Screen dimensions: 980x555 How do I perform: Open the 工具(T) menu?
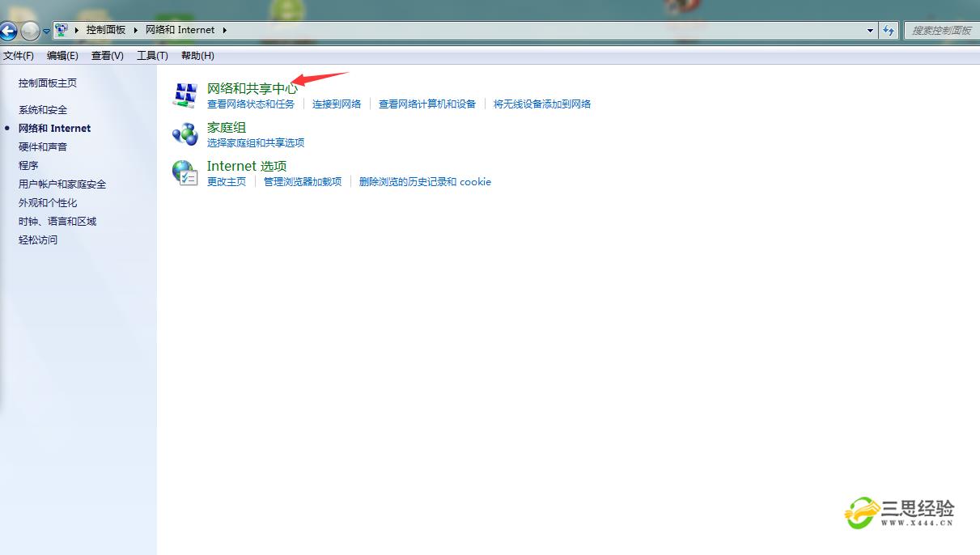point(152,56)
